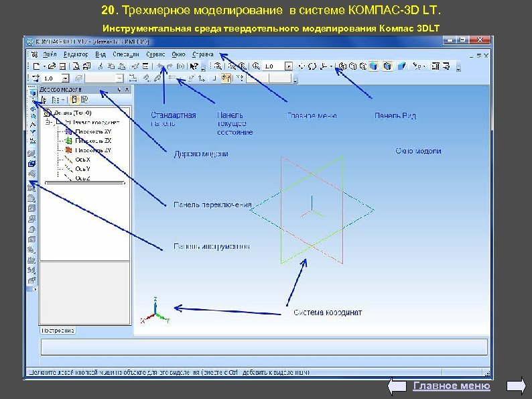This screenshot has width=532, height=399.
Task: Open the Справка menu
Action: pos(203,54)
